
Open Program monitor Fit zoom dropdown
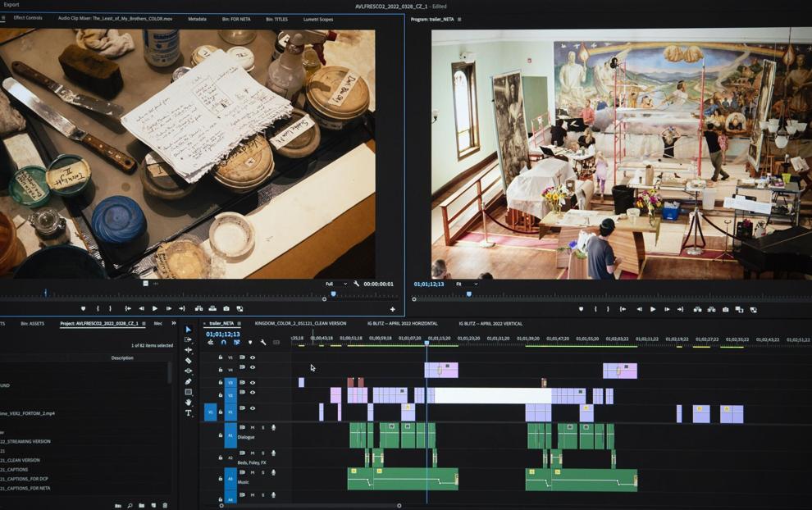[466, 284]
